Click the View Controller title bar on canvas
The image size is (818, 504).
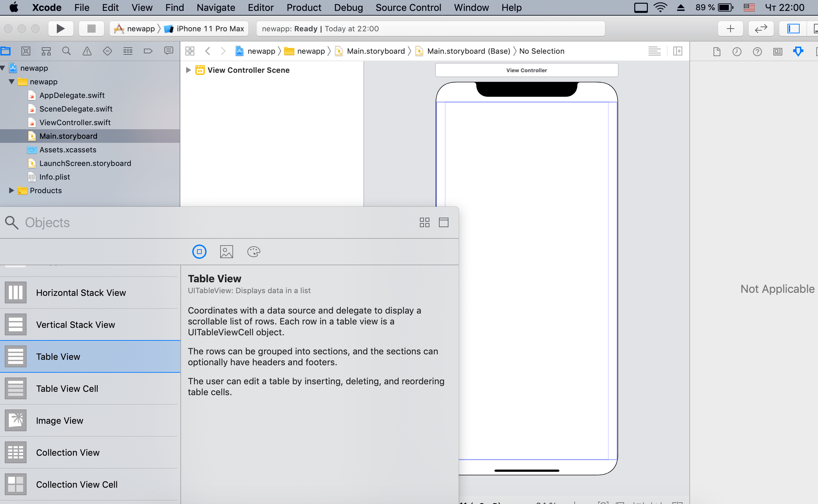coord(527,70)
